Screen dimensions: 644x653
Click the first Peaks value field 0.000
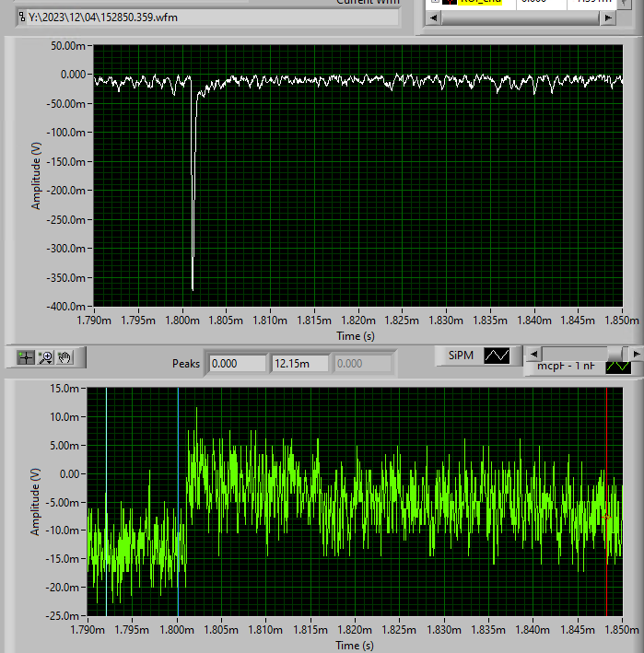(x=237, y=364)
